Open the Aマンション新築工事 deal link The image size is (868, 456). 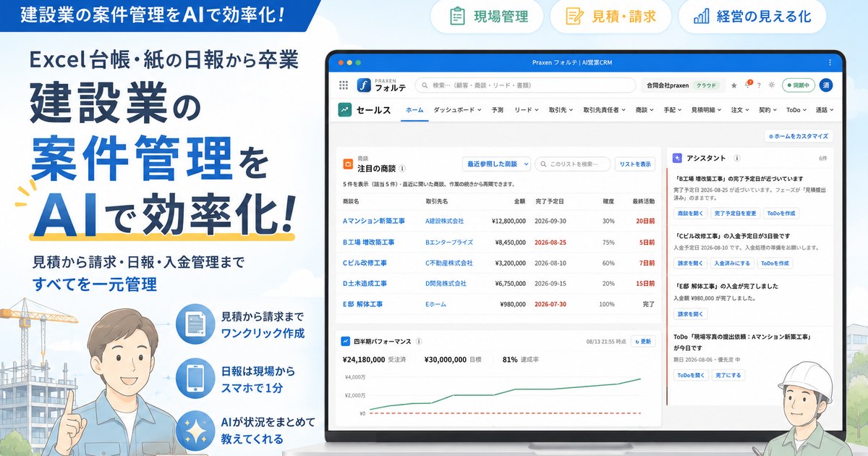point(374,221)
